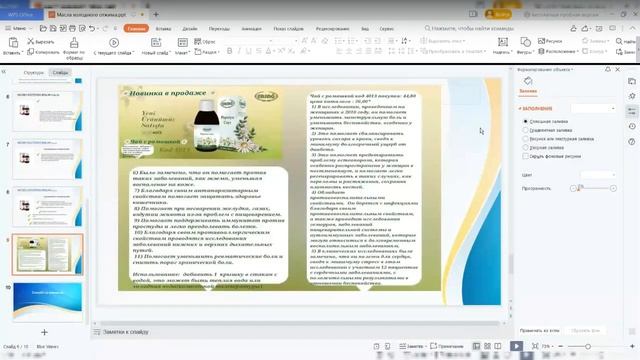The width and height of the screenshot is (640, 360).
Task: Click the zoom out minus button
Action: point(561,346)
